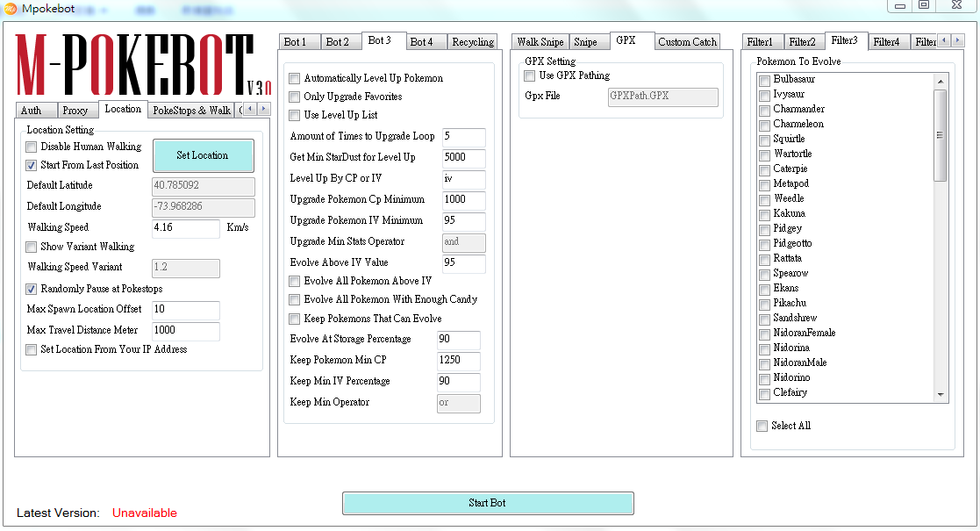Enable Evolve All Pokemon With Enough Candy
This screenshot has width=980, height=531.
pyautogui.click(x=295, y=300)
